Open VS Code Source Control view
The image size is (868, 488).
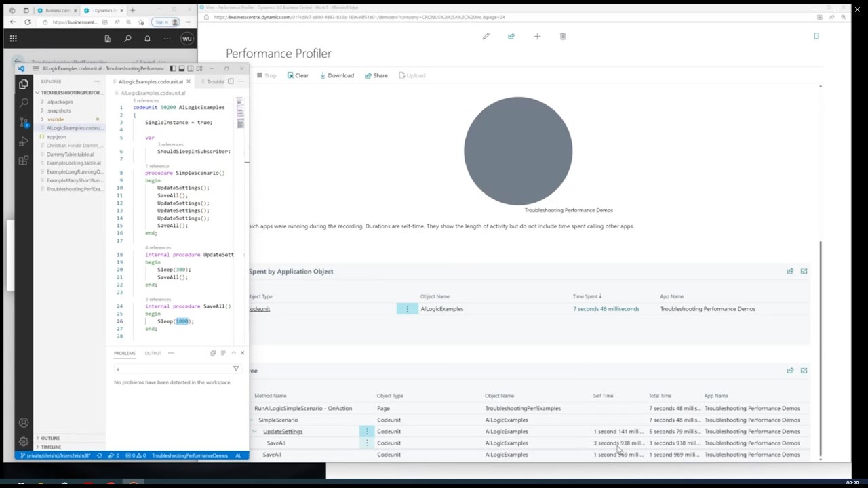tap(24, 123)
